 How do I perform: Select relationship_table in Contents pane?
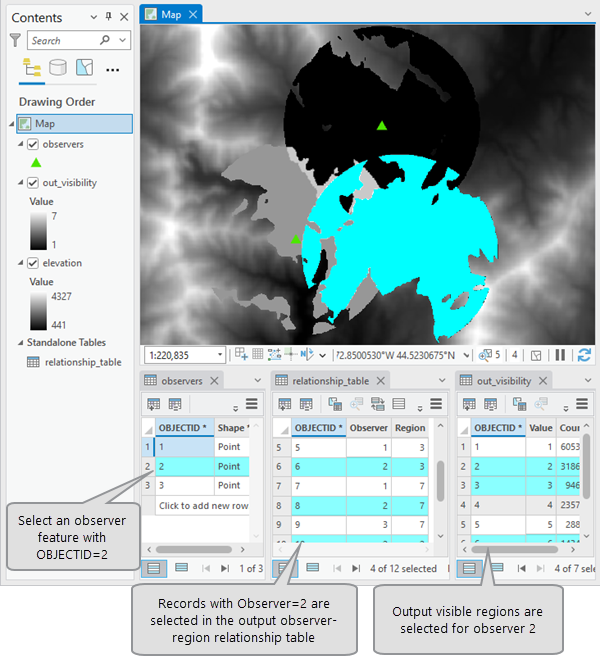point(83,362)
